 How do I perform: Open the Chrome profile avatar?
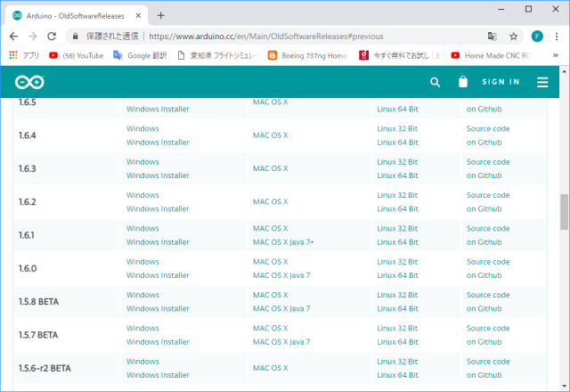point(537,37)
